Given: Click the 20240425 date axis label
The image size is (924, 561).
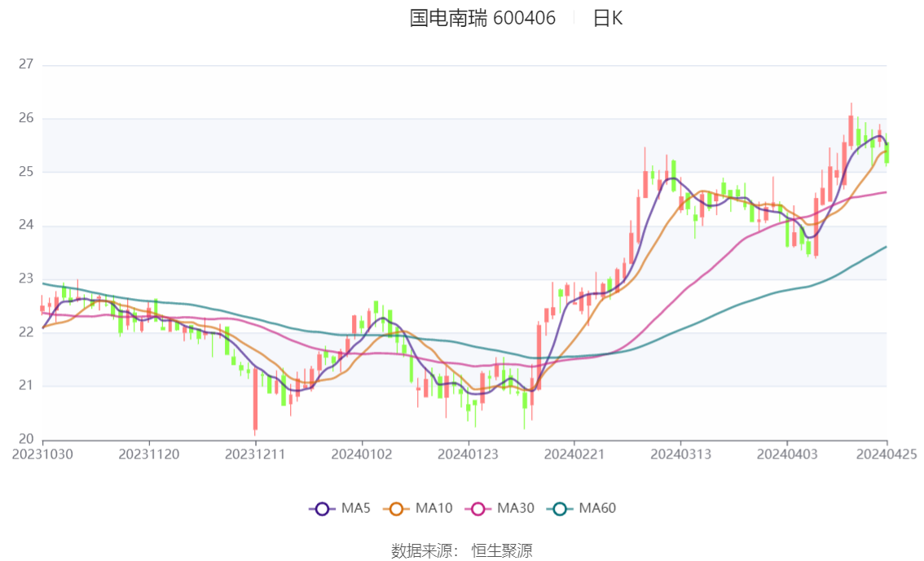Looking at the screenshot, I should 887,454.
